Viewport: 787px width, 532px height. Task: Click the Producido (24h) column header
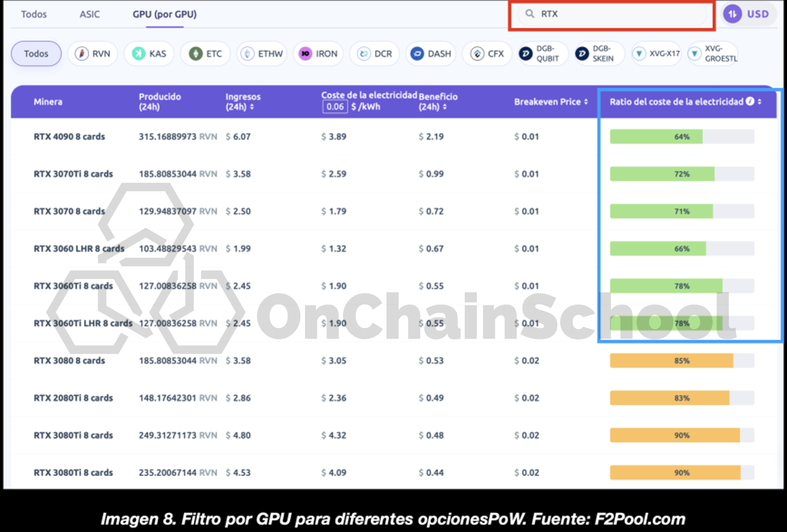coord(160,101)
